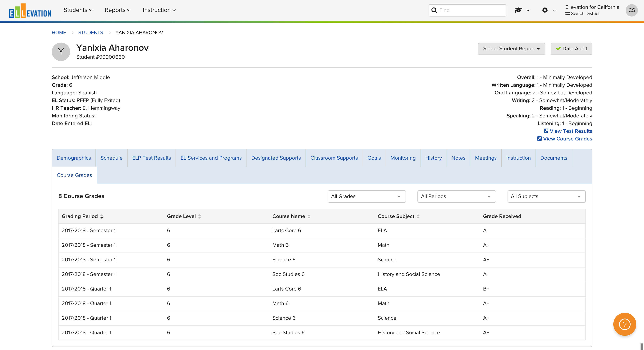The width and height of the screenshot is (644, 350).
Task: Open the Monitoring tab
Action: tap(403, 158)
